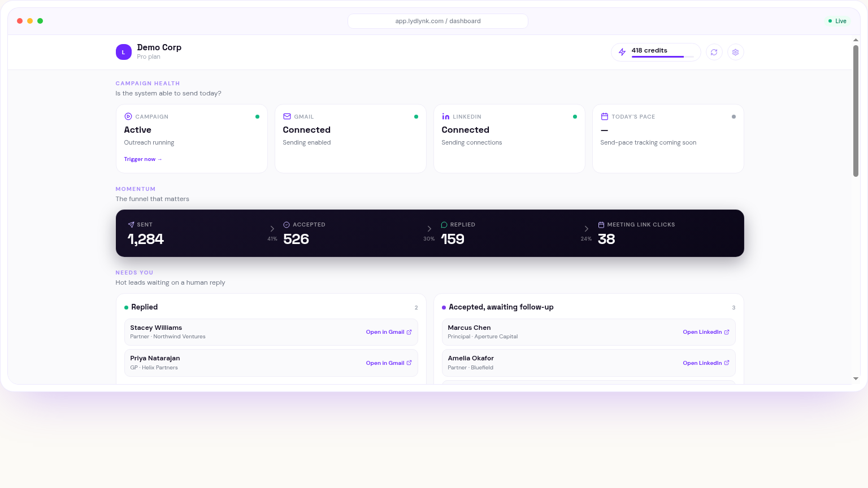
Task: Open LinkedIn for Amelia Okafor
Action: tap(706, 363)
